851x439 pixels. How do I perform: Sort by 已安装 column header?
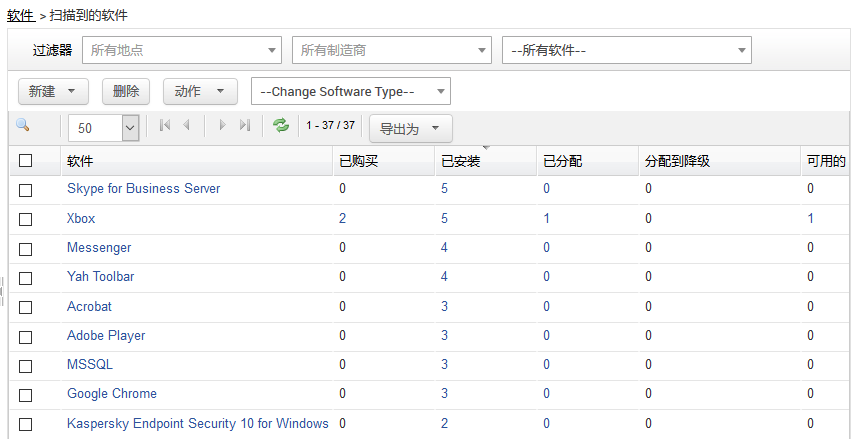(x=461, y=161)
